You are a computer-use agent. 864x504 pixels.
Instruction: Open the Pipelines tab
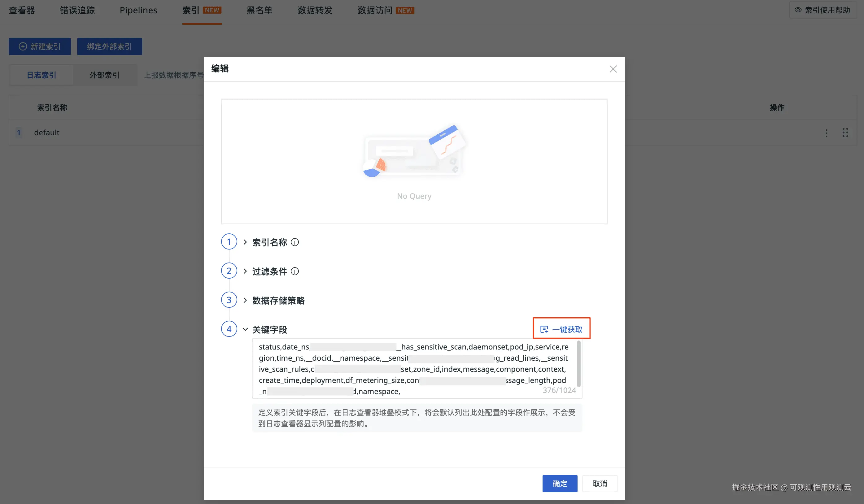[x=138, y=10]
